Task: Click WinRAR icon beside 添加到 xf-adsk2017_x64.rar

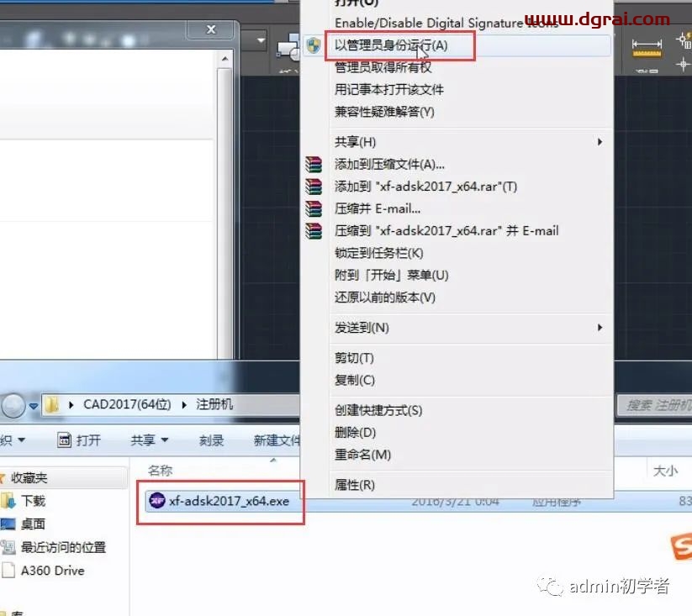Action: pos(314,187)
